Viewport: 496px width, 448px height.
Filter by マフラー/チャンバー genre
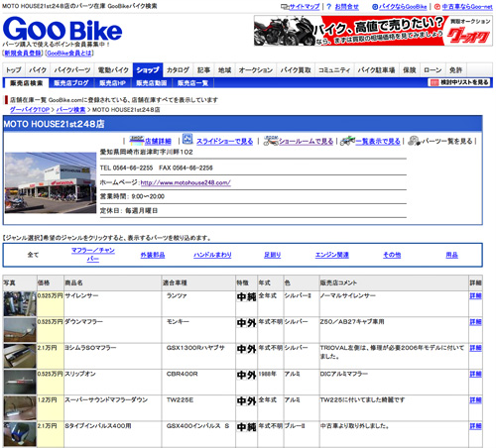coord(93,255)
